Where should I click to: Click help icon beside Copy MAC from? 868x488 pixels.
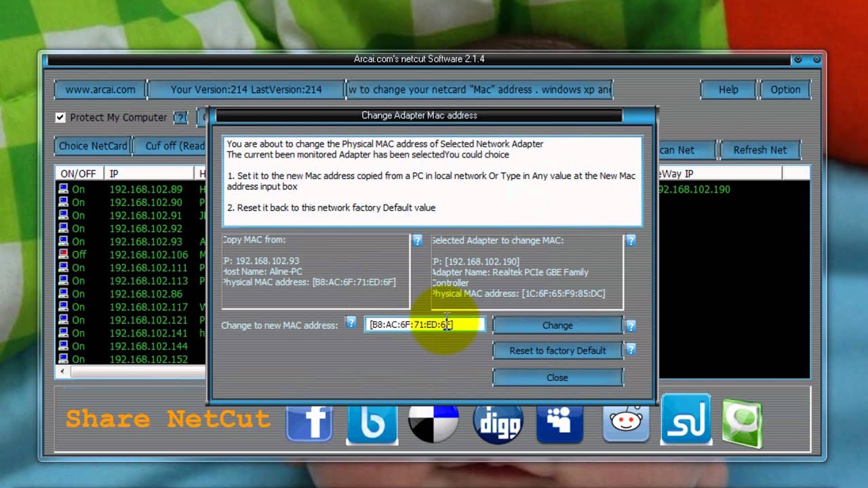[x=417, y=240]
